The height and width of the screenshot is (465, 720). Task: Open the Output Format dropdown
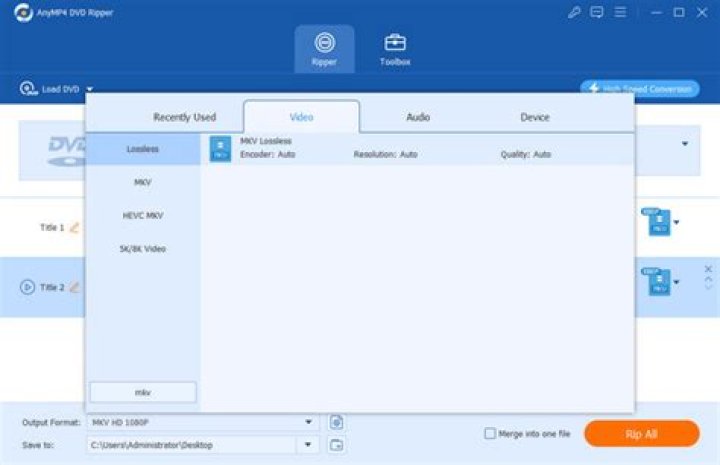pos(308,422)
